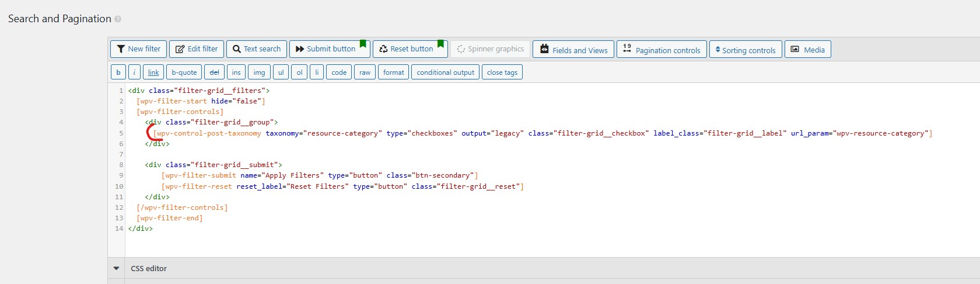Click the New filter funnel icon
Viewport: 980px width, 284px height.
pos(121,49)
